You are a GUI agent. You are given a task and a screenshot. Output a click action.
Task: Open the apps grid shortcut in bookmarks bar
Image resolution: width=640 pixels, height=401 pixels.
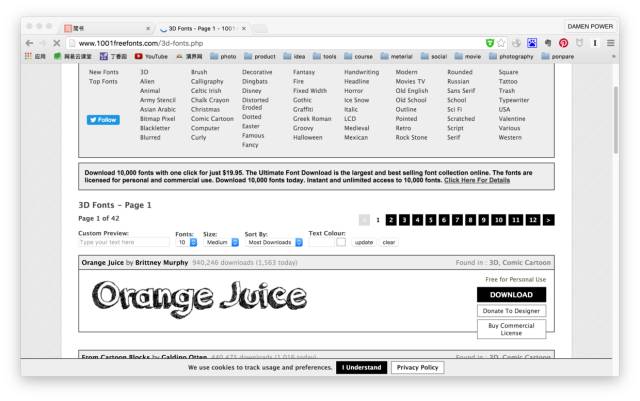(x=35, y=56)
